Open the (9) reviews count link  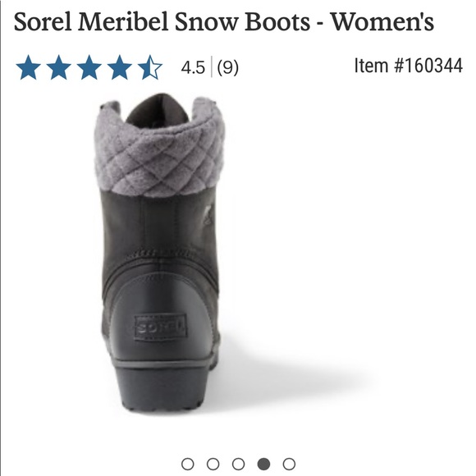click(x=227, y=67)
